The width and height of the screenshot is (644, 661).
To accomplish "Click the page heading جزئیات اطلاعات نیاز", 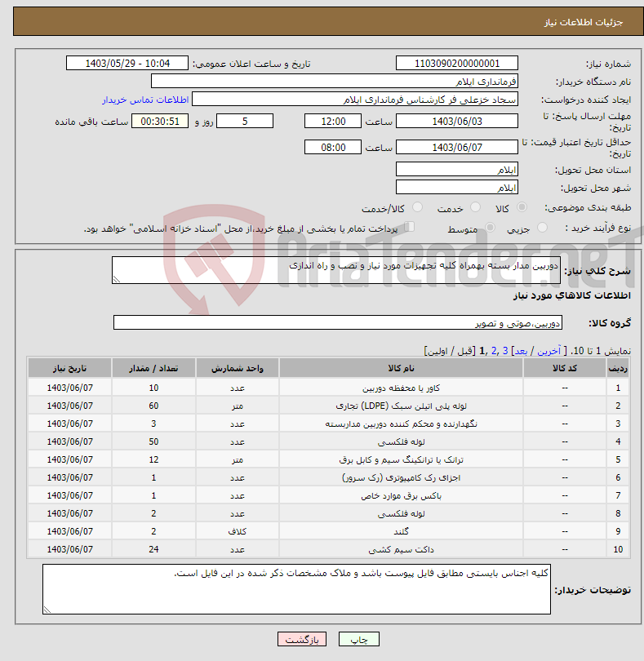I will 584,22.
